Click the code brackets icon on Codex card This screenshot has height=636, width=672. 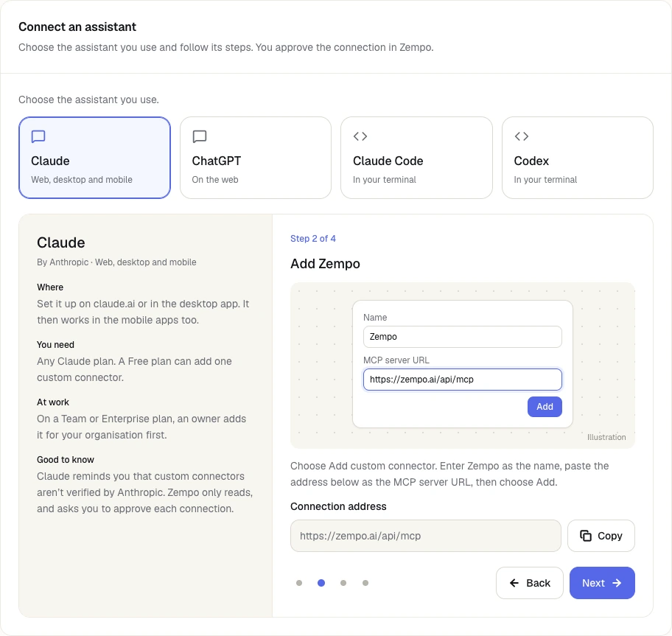pyautogui.click(x=521, y=136)
